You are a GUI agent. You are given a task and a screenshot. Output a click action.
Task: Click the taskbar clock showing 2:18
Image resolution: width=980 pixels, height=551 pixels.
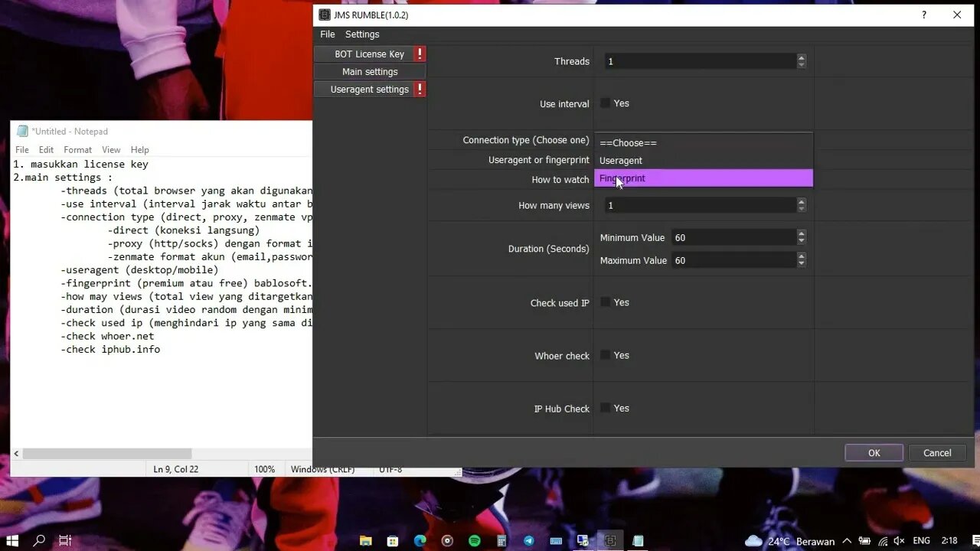coord(949,541)
